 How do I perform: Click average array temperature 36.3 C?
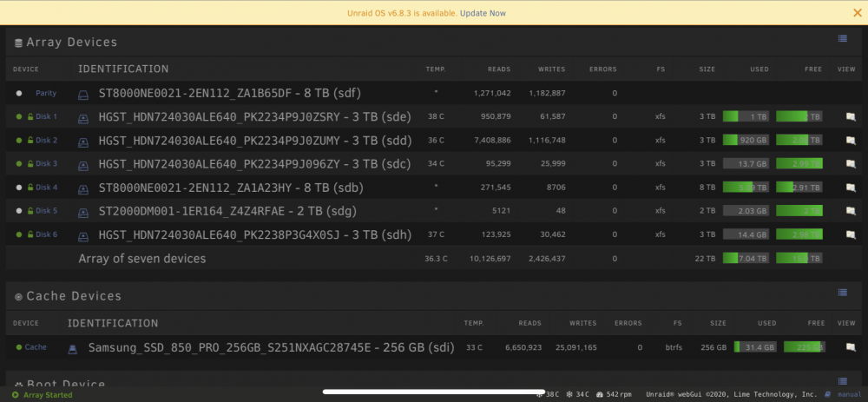(x=436, y=259)
